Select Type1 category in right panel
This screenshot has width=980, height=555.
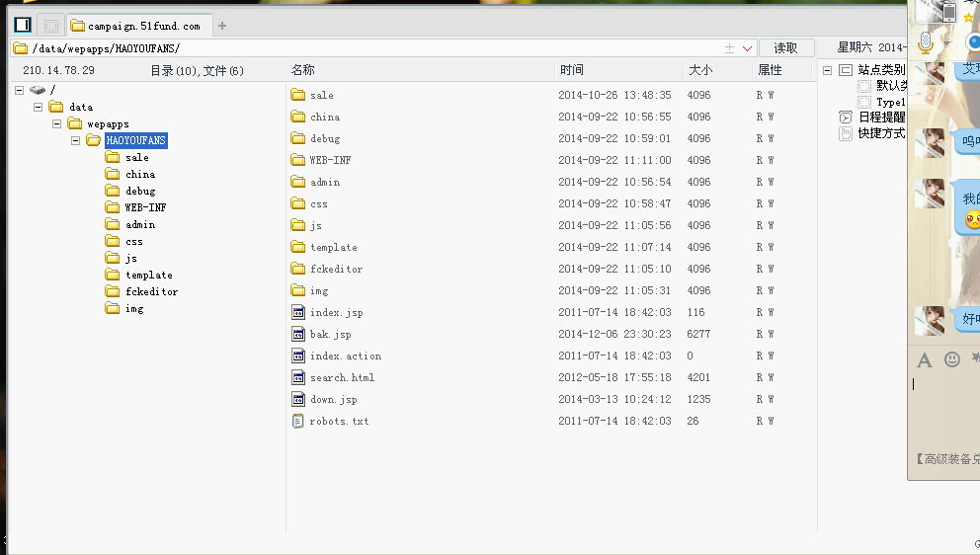pyautogui.click(x=891, y=102)
